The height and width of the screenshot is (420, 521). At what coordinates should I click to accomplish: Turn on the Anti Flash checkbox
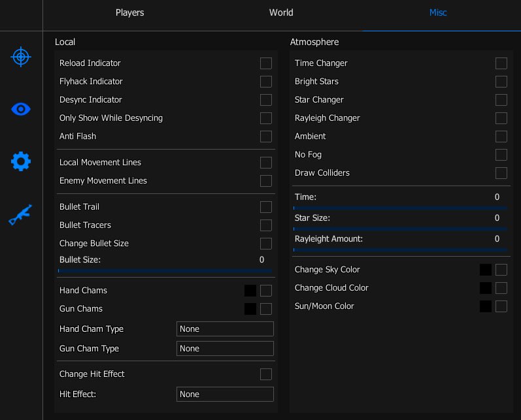266,136
